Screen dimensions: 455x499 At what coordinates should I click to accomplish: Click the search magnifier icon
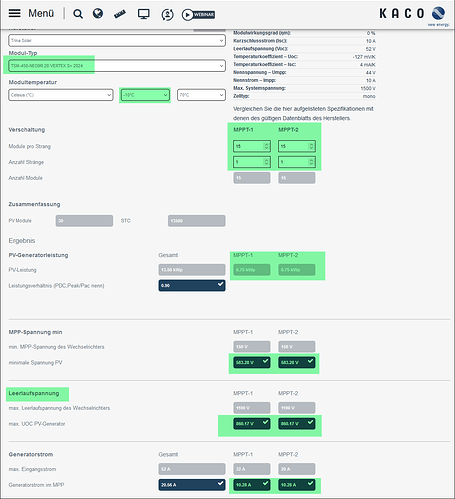78,14
